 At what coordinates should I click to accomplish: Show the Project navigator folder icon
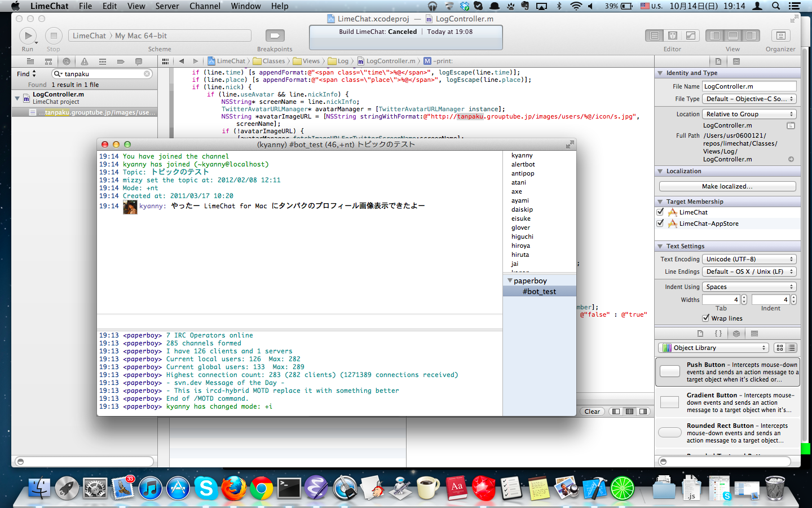point(30,61)
